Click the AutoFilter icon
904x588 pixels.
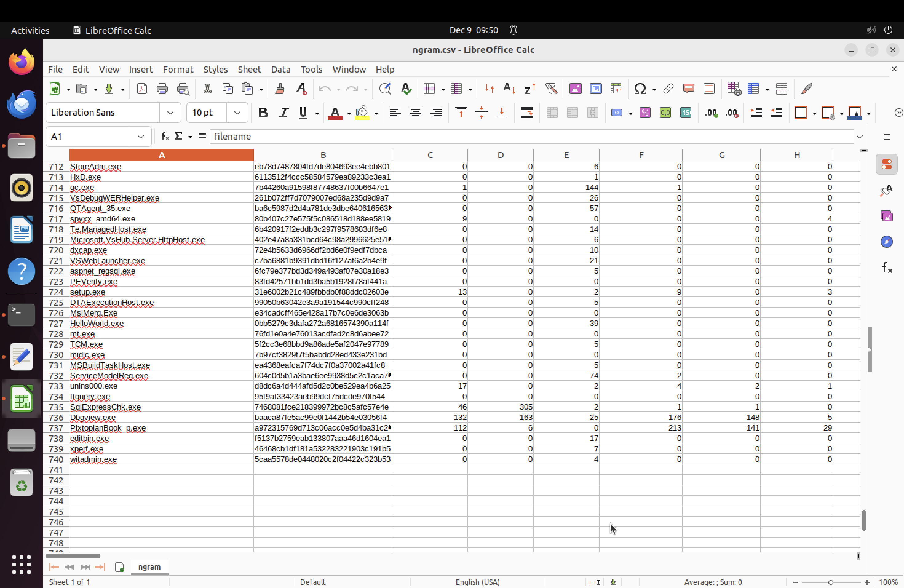pyautogui.click(x=551, y=89)
